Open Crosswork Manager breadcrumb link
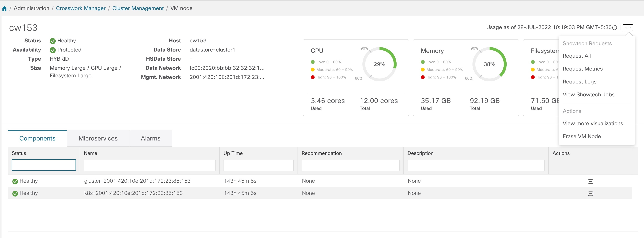Image resolution: width=644 pixels, height=238 pixels. click(80, 8)
